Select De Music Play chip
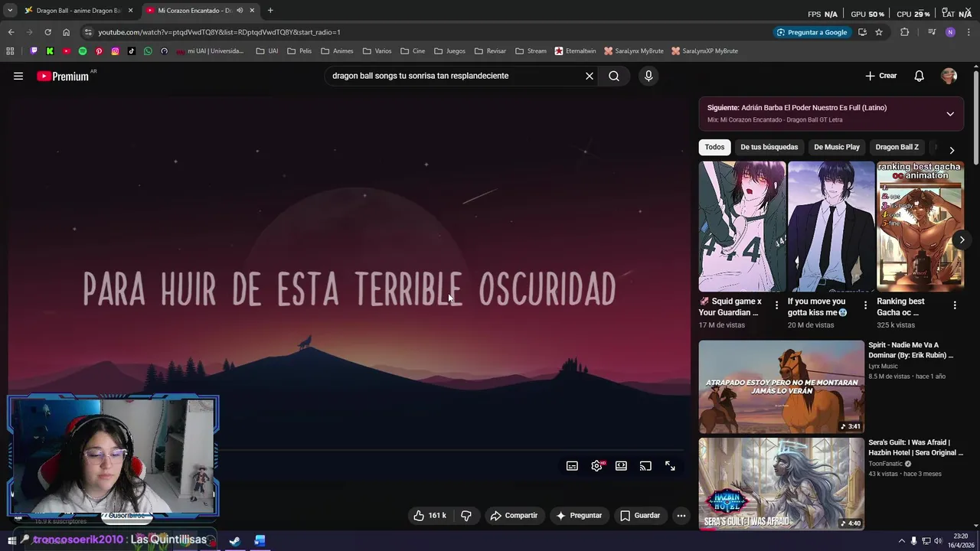 coord(837,147)
